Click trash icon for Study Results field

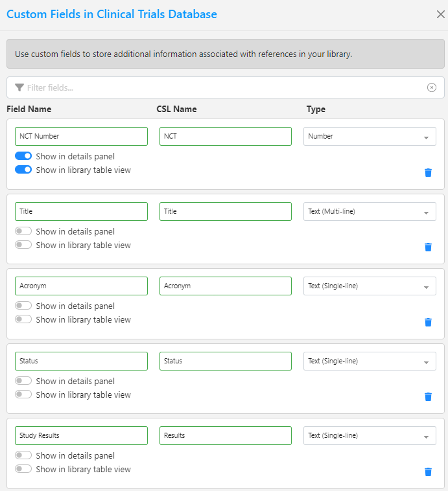click(428, 472)
